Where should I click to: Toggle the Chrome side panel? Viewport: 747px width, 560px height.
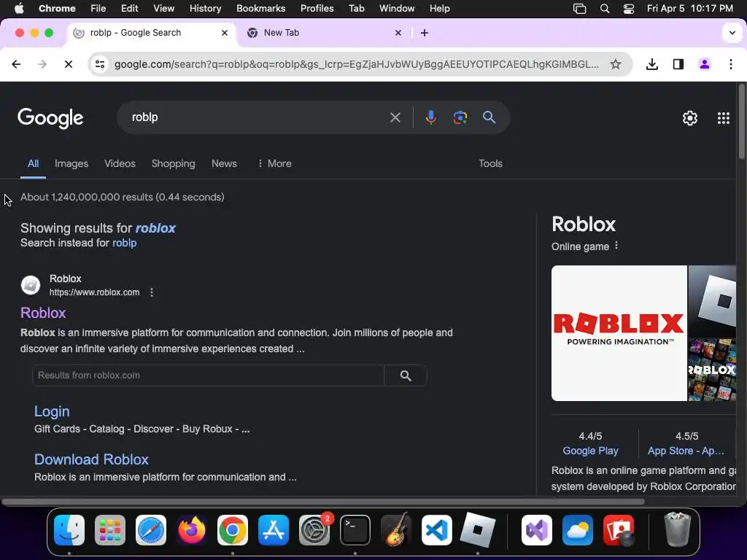678,64
